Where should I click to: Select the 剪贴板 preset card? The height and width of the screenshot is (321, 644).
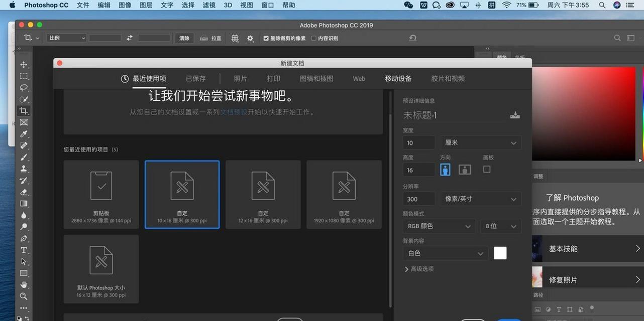click(101, 195)
